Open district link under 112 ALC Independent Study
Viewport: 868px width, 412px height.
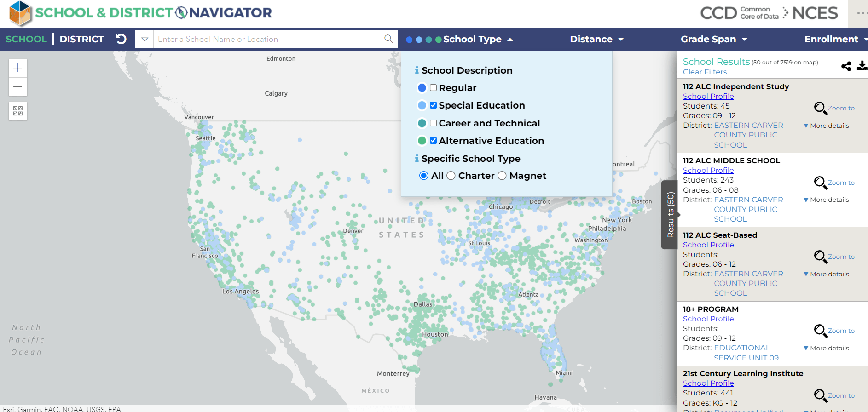[x=748, y=135]
